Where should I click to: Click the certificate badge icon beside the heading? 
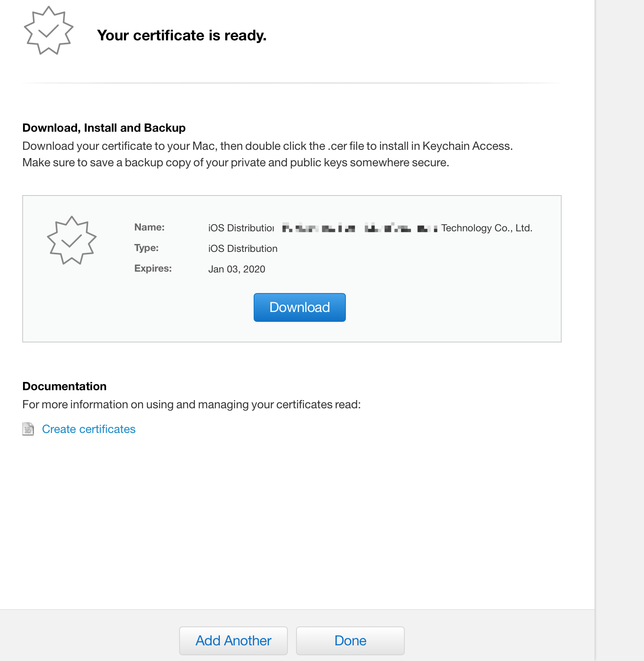[49, 31]
